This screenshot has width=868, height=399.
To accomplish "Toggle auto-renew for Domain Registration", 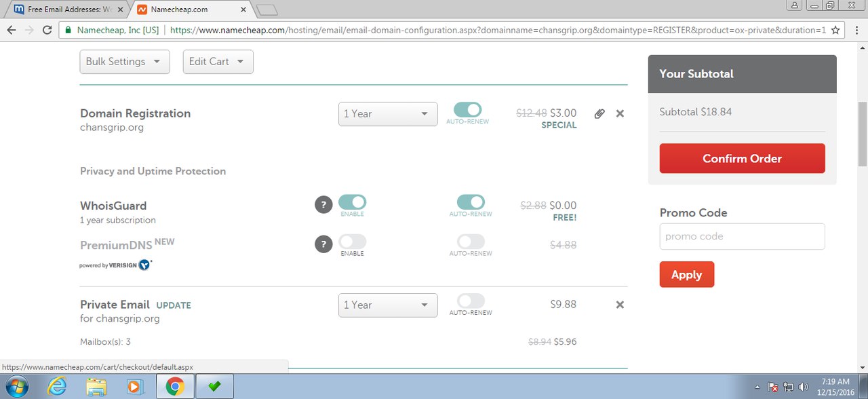I will coord(468,110).
